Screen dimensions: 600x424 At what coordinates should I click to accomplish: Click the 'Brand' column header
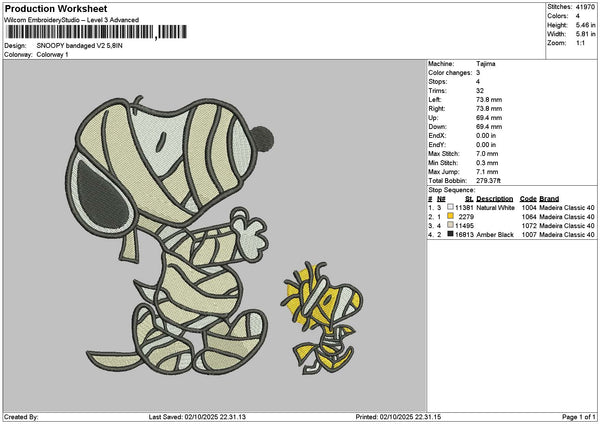click(x=549, y=199)
